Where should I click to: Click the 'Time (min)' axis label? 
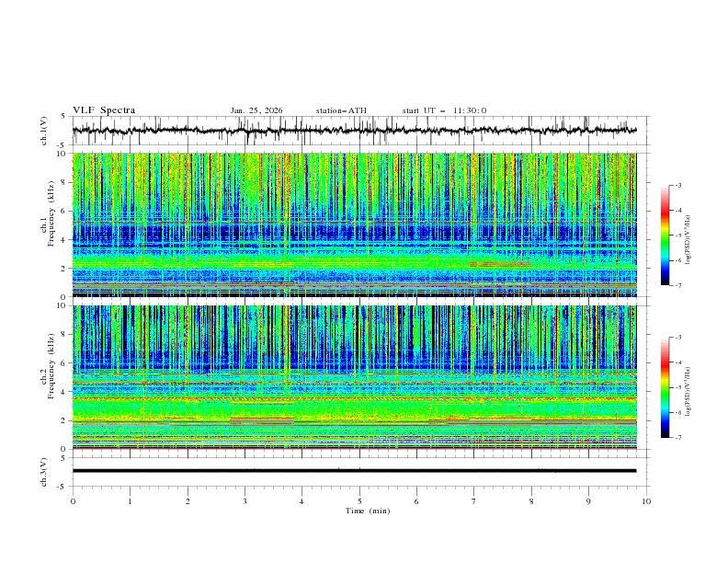(368, 511)
